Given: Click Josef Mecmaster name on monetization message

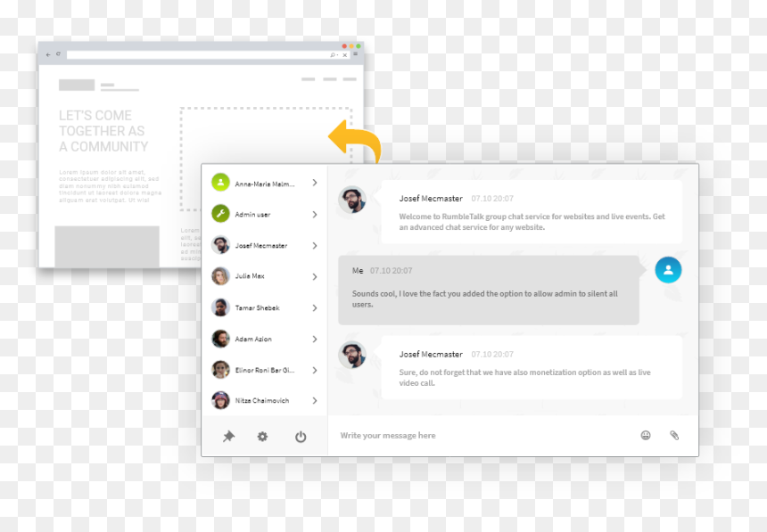Looking at the screenshot, I should click(431, 354).
